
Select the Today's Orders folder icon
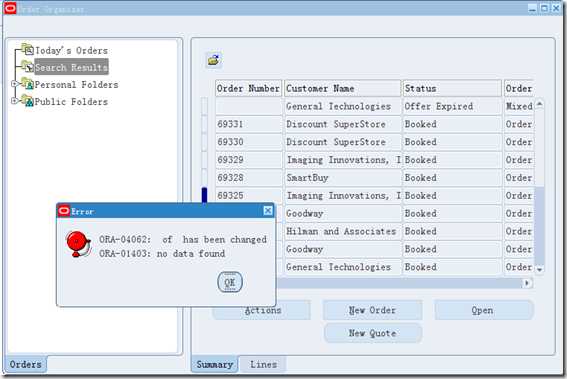point(27,49)
